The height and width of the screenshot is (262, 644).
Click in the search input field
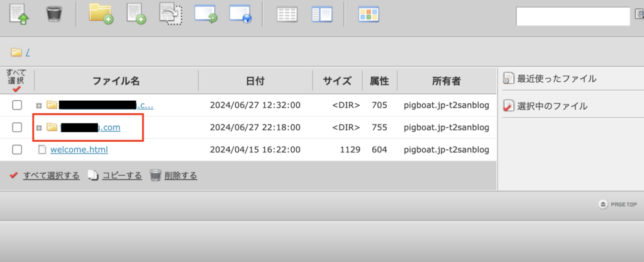click(572, 17)
